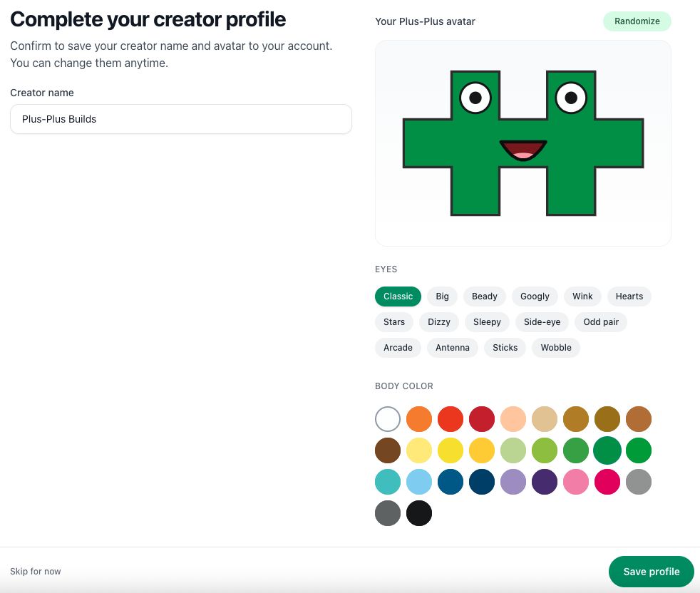Save the creator profile
The height and width of the screenshot is (593, 700).
point(651,572)
